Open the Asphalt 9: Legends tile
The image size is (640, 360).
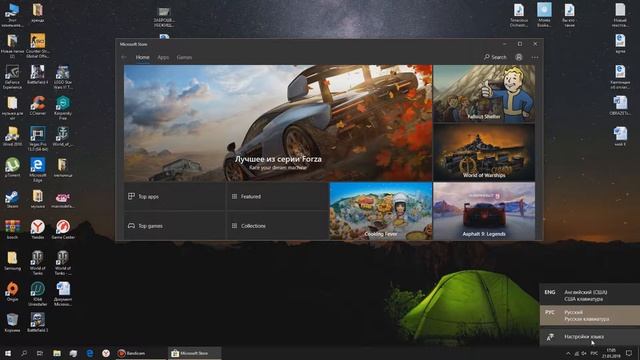coord(484,211)
